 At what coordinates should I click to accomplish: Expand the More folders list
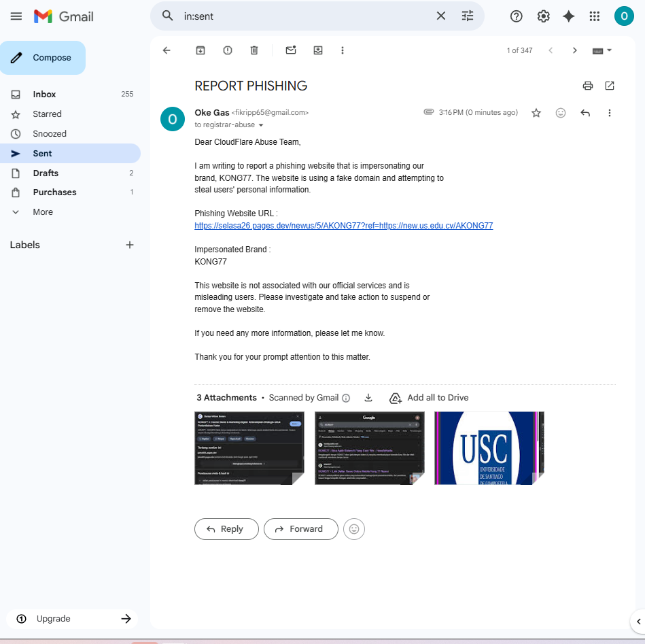pos(70,212)
